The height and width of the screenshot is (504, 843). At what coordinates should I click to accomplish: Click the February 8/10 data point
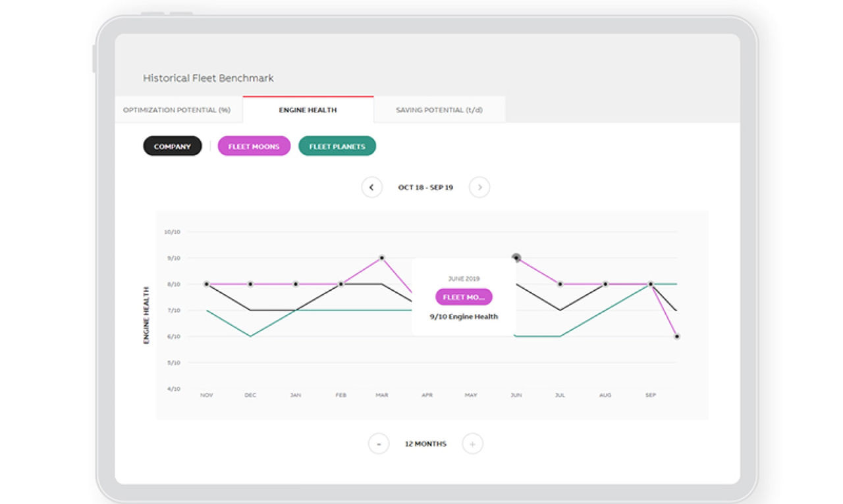click(x=341, y=284)
